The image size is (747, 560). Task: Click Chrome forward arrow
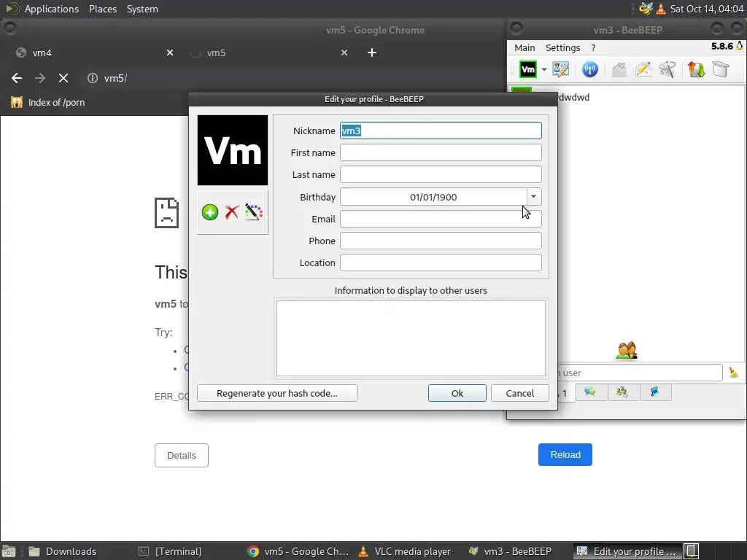click(40, 78)
